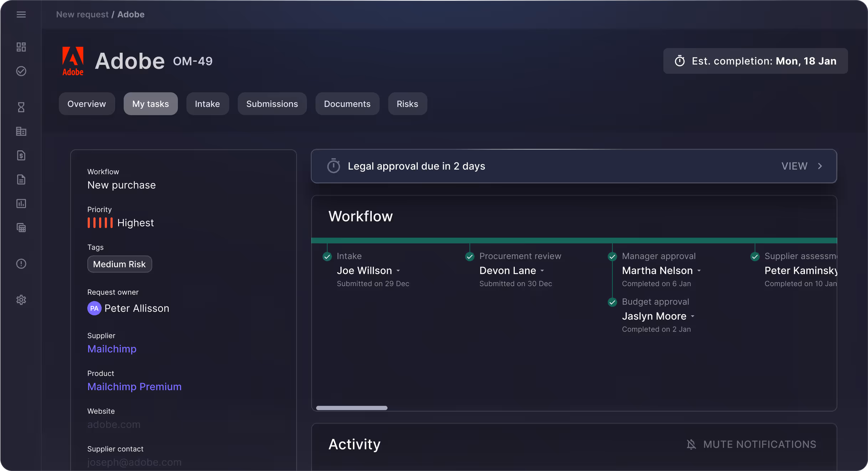This screenshot has height=471, width=868.
Task: Click the OM-49 request ID
Action: coord(193,61)
